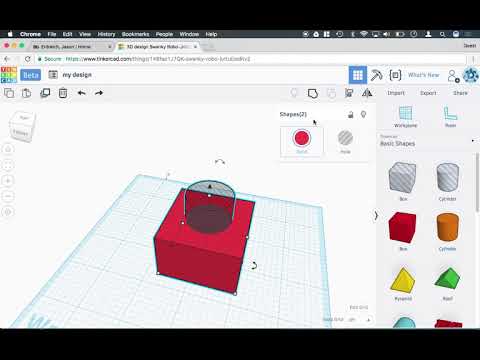Screen dimensions: 480x360
Task: Click the Export button
Action: pos(428,93)
